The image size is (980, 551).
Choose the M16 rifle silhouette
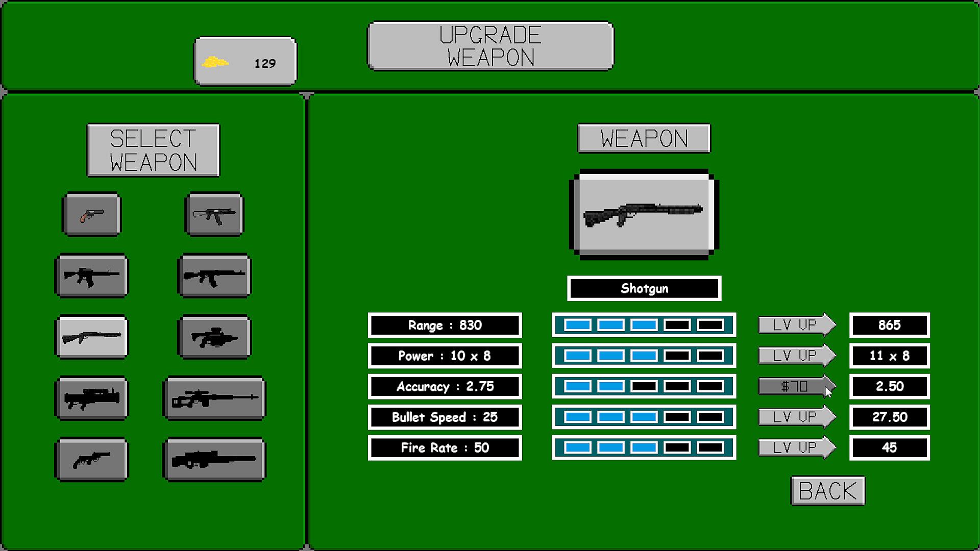(x=92, y=276)
